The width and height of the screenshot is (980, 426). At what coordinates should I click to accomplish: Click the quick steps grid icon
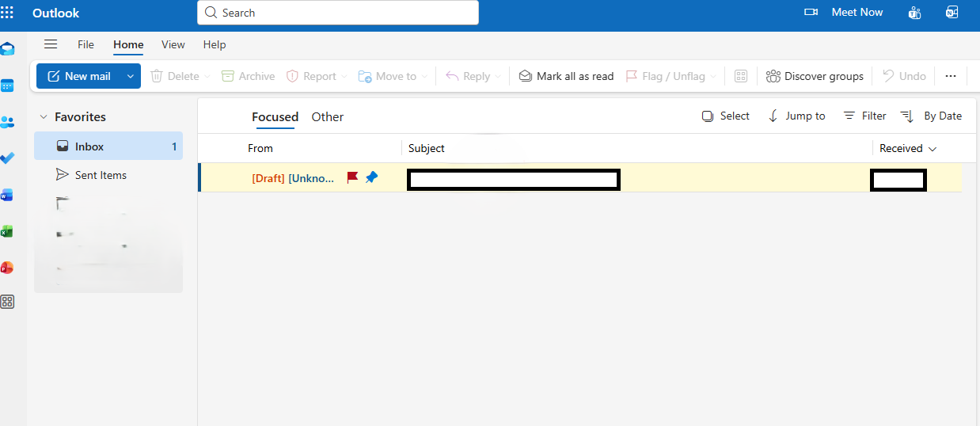click(741, 76)
